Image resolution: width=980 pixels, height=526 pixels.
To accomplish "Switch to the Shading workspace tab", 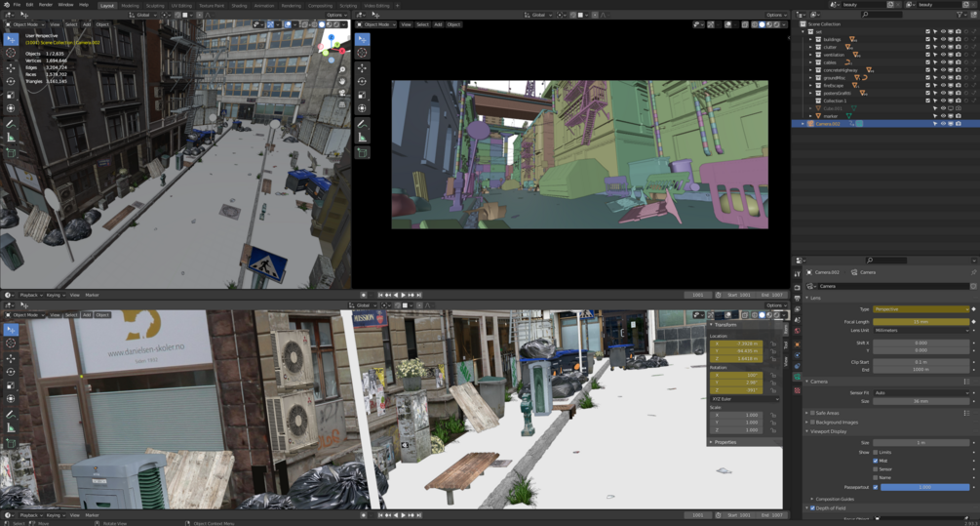I will click(x=239, y=6).
